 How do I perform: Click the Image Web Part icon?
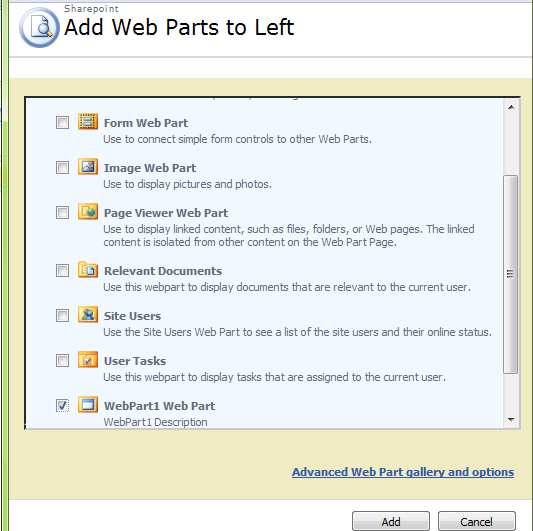point(88,167)
